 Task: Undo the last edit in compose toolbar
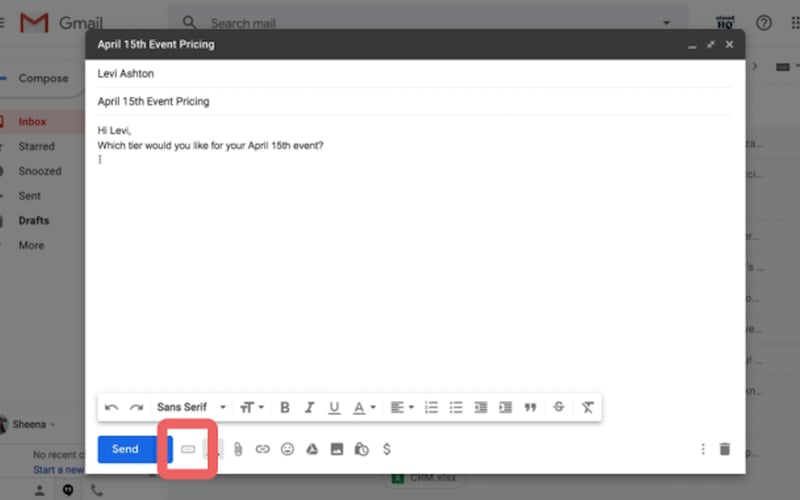pos(111,407)
